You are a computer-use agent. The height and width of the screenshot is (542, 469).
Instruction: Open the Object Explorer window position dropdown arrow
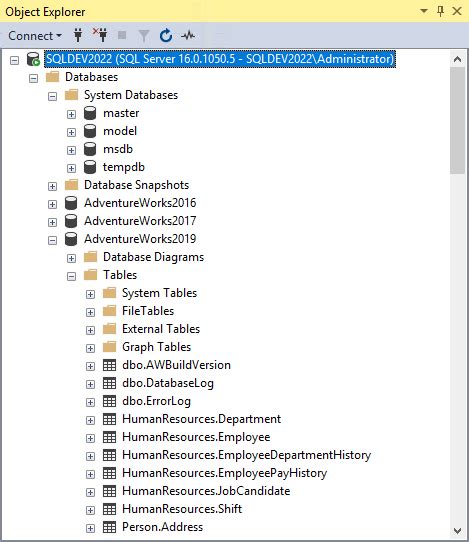click(424, 11)
